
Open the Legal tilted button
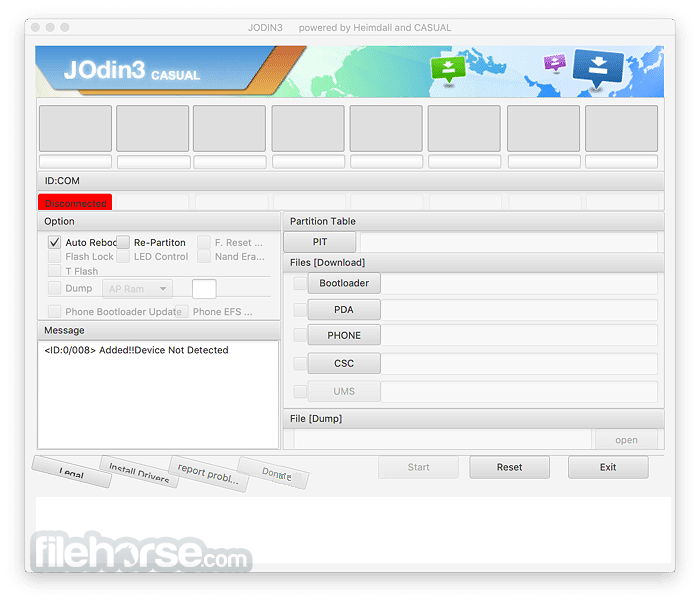71,472
